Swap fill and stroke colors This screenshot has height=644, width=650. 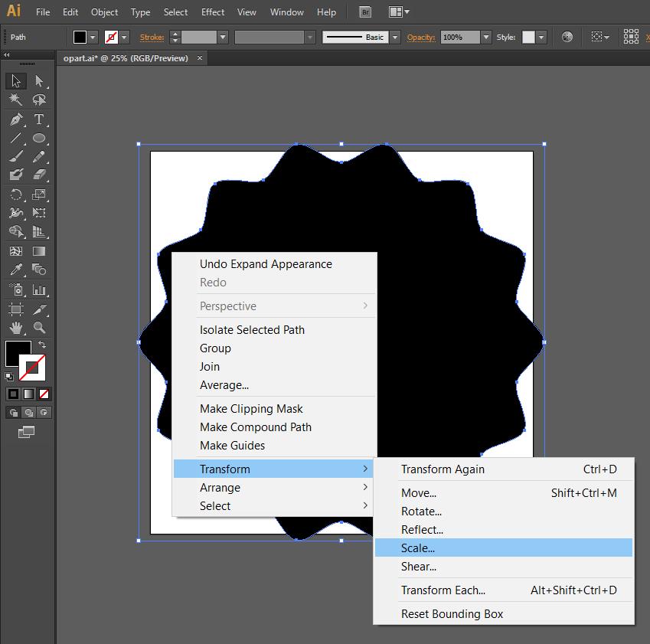(x=42, y=345)
